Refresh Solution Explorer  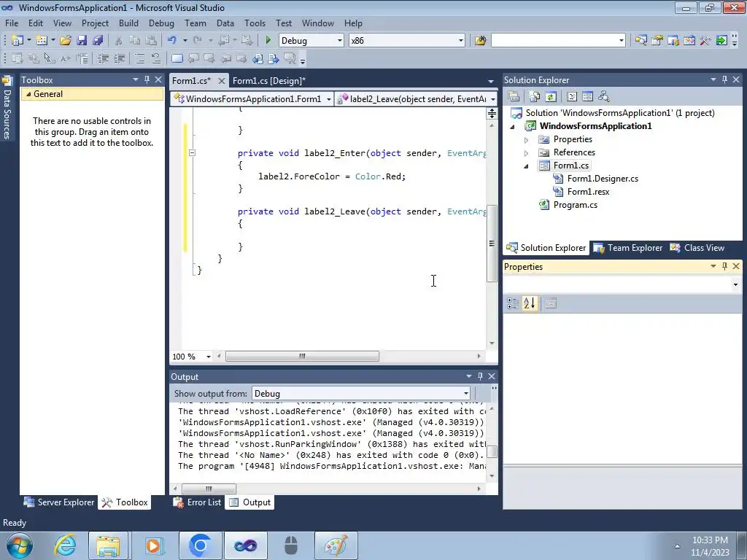(551, 97)
